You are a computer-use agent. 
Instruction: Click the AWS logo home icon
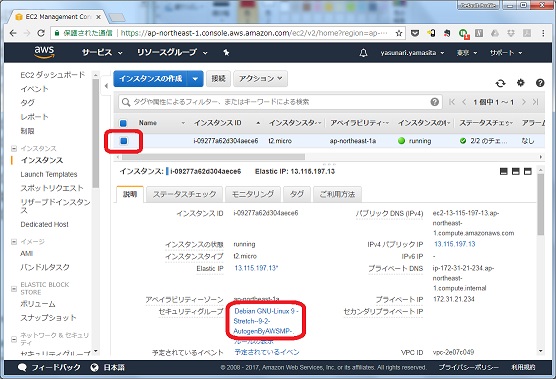(x=44, y=52)
